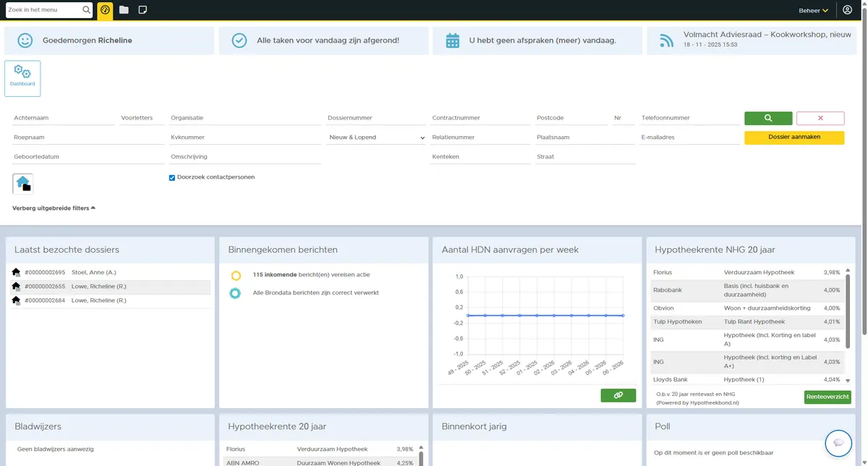The image size is (868, 466).
Task: Click the green search button
Action: [x=768, y=118]
